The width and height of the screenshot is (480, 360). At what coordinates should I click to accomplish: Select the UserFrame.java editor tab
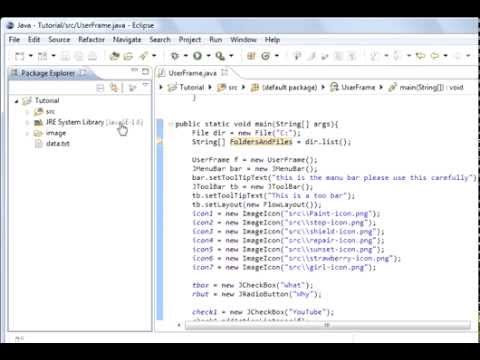pyautogui.click(x=192, y=73)
